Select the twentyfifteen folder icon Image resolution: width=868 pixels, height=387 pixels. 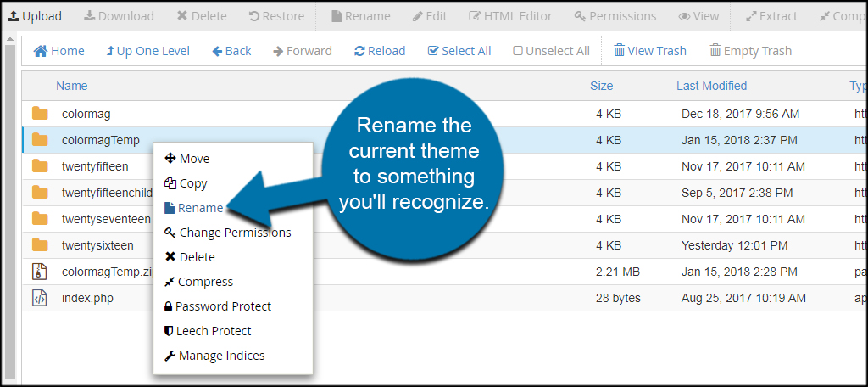pos(40,165)
